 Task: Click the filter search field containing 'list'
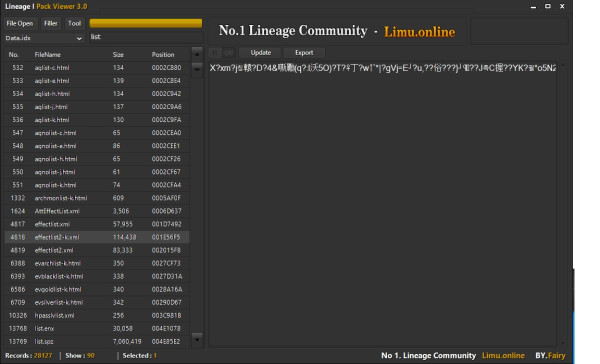click(146, 37)
